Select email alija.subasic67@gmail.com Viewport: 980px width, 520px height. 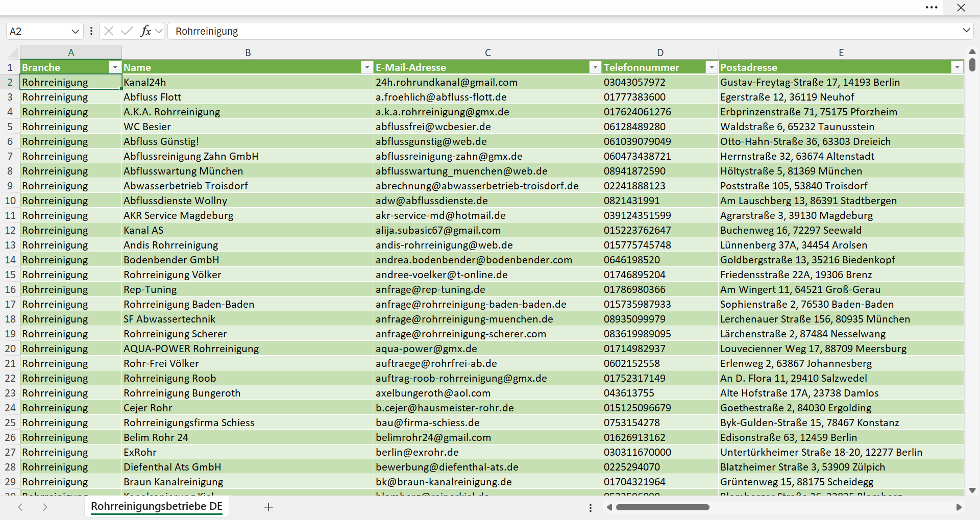(488, 230)
